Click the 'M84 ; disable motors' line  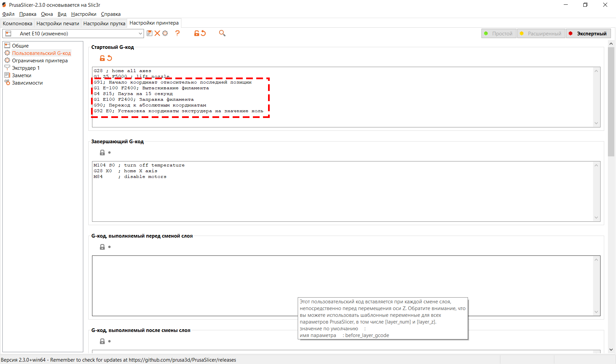tap(130, 177)
